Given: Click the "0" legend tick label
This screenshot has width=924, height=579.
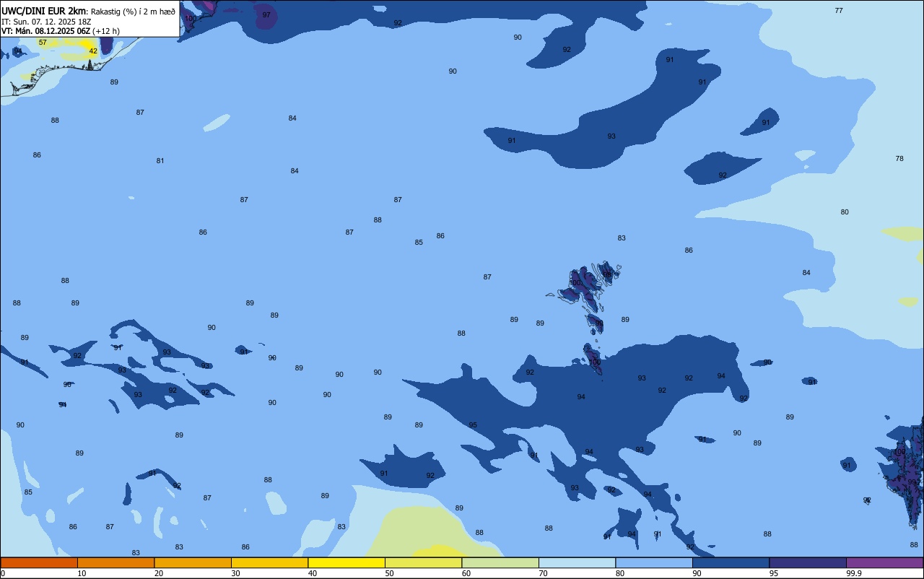Looking at the screenshot, I should pos(3,573).
